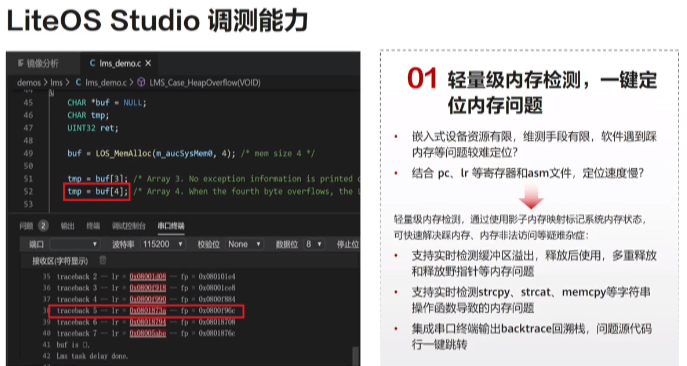Click the "buf is" log line 41
The width and height of the screenshot is (687, 366).
coord(73,345)
